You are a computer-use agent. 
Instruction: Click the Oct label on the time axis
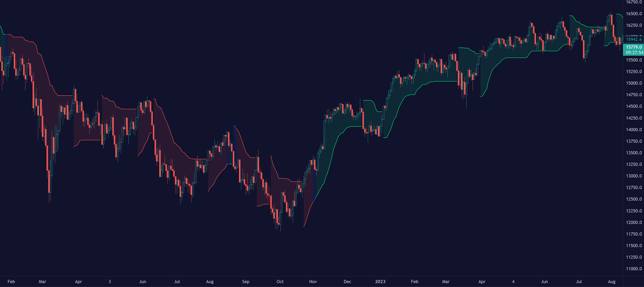[x=280, y=282]
